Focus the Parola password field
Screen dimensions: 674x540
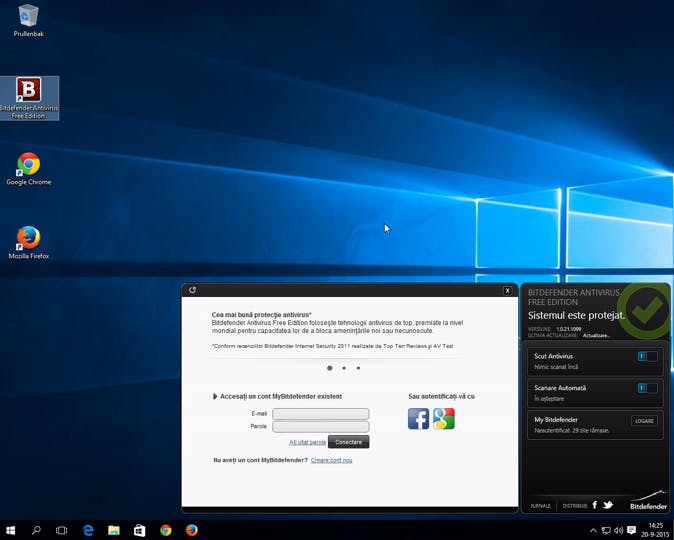[321, 426]
